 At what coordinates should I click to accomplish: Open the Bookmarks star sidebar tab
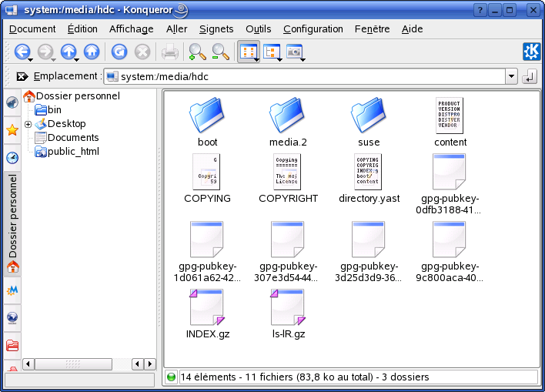coord(12,129)
